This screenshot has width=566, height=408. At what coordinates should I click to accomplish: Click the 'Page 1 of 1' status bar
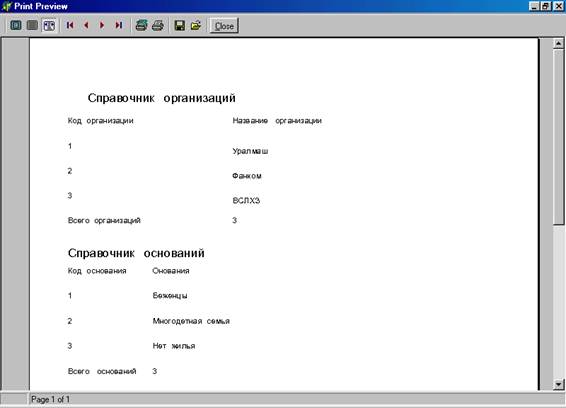click(x=51, y=399)
